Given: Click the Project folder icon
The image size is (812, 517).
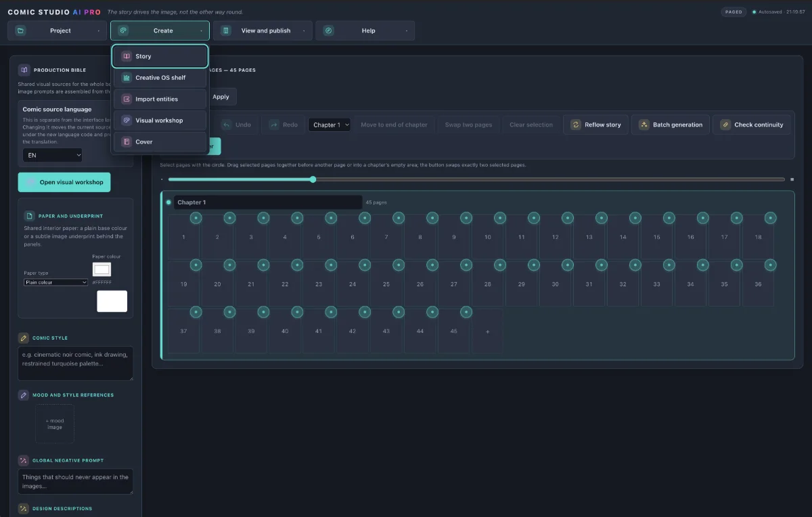Looking at the screenshot, I should point(20,30).
